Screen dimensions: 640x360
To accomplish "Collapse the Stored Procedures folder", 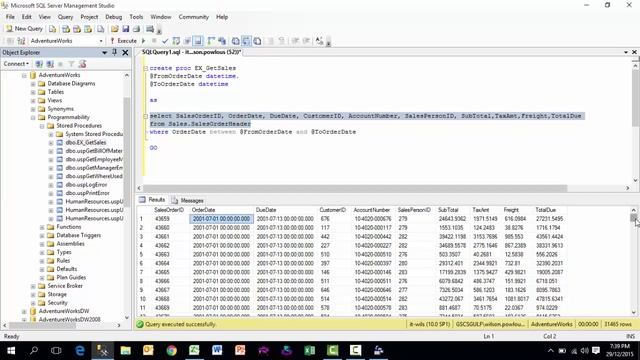I will coord(42,126).
